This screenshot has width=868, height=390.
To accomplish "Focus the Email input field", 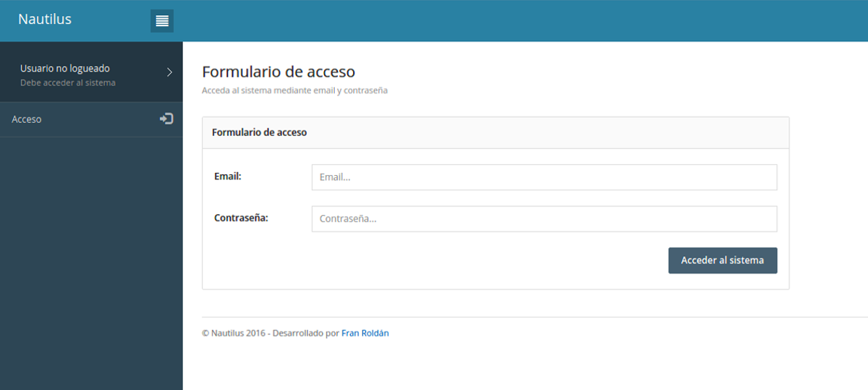I will (x=544, y=177).
